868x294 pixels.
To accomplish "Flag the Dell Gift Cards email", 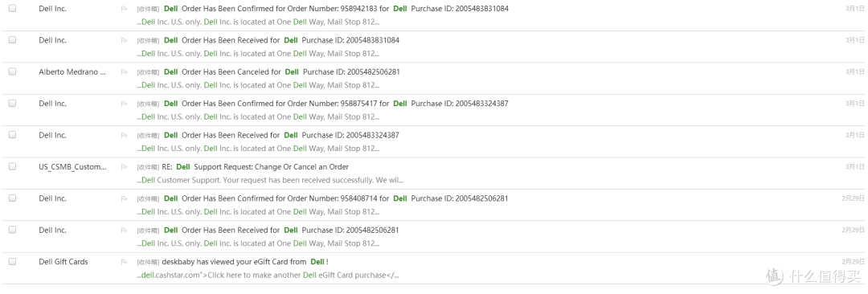I will [124, 262].
